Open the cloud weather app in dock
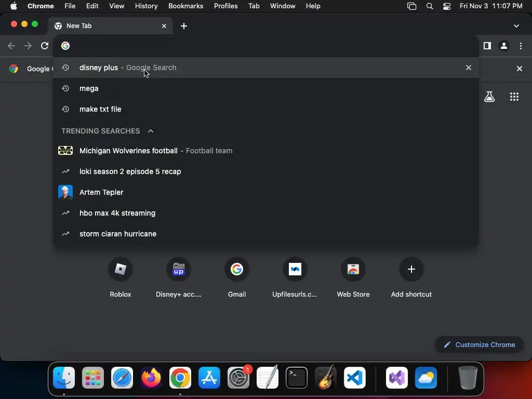 (426, 378)
